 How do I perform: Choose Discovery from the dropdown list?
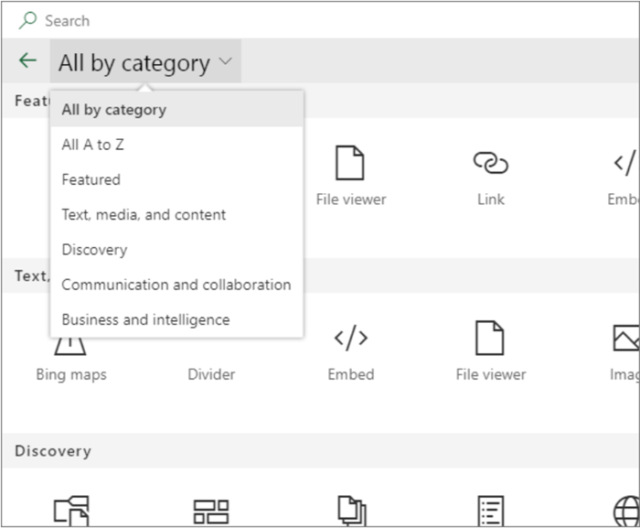pyautogui.click(x=94, y=250)
